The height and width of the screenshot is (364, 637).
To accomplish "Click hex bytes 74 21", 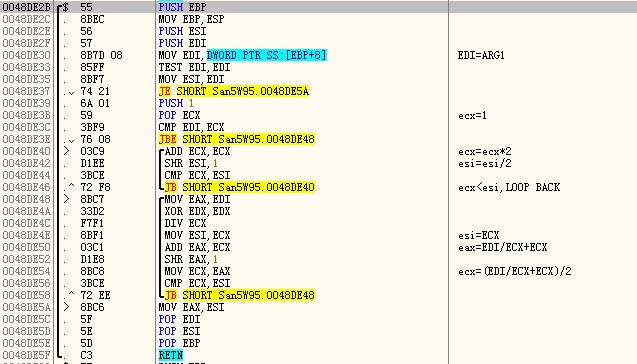I will [x=95, y=91].
